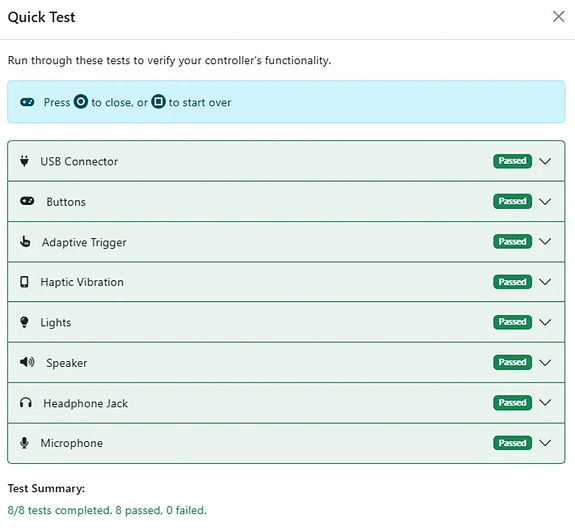Select the Speaker row label
Image resolution: width=575 pixels, height=528 pixels.
(67, 363)
